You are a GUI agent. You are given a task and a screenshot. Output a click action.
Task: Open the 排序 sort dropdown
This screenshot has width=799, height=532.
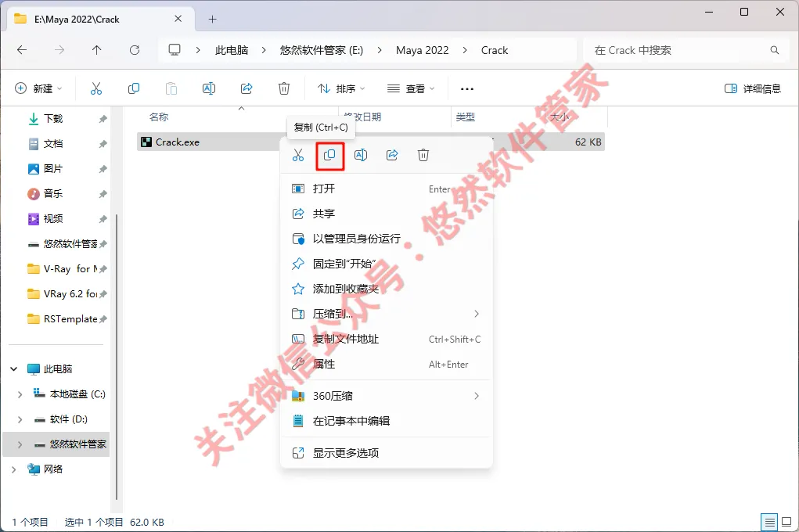pos(341,88)
